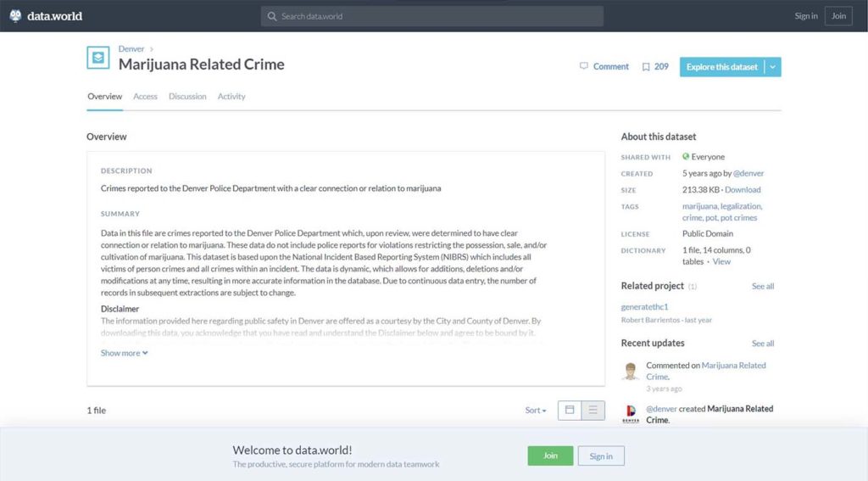Click the Comment link
This screenshot has width=868, height=481.
point(610,66)
